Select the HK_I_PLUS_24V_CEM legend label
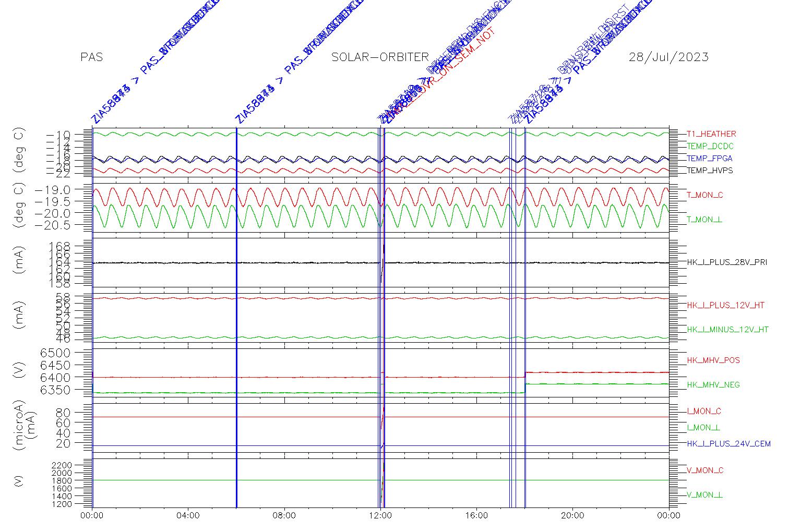The height and width of the screenshot is (532, 789). point(728,444)
